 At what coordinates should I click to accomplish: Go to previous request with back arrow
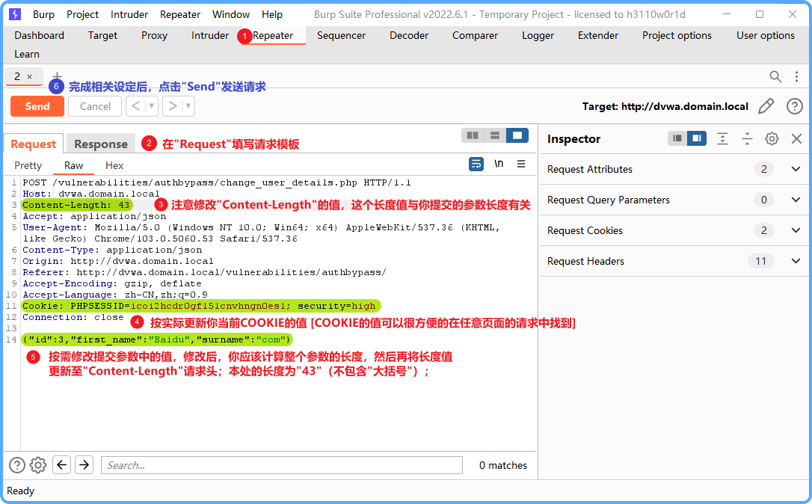click(135, 106)
